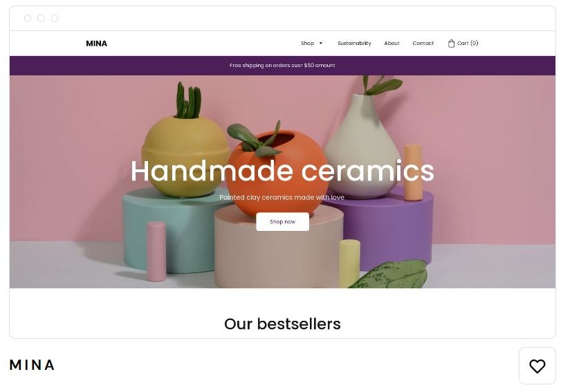The height and width of the screenshot is (392, 572).
Task: Click the free shipping announcement banner
Action: (x=282, y=66)
